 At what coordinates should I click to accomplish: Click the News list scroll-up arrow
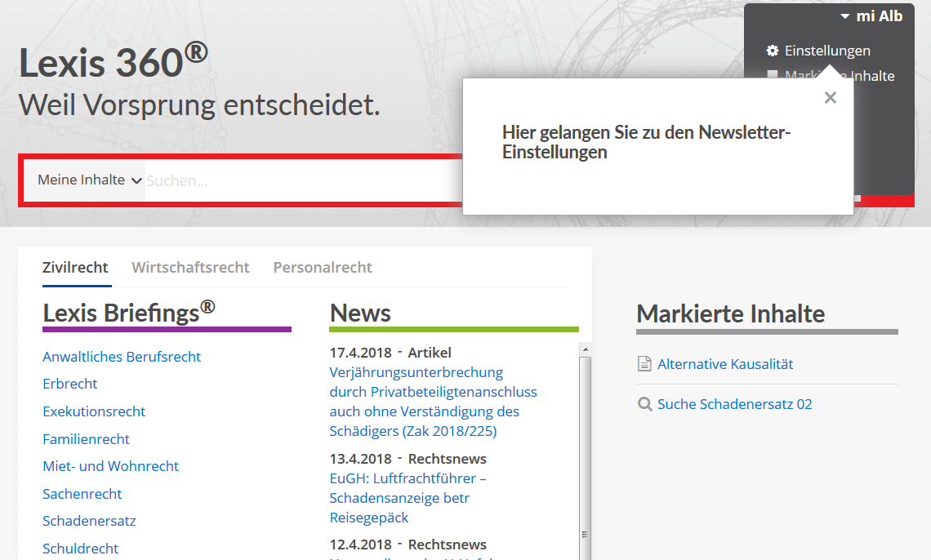[x=586, y=349]
